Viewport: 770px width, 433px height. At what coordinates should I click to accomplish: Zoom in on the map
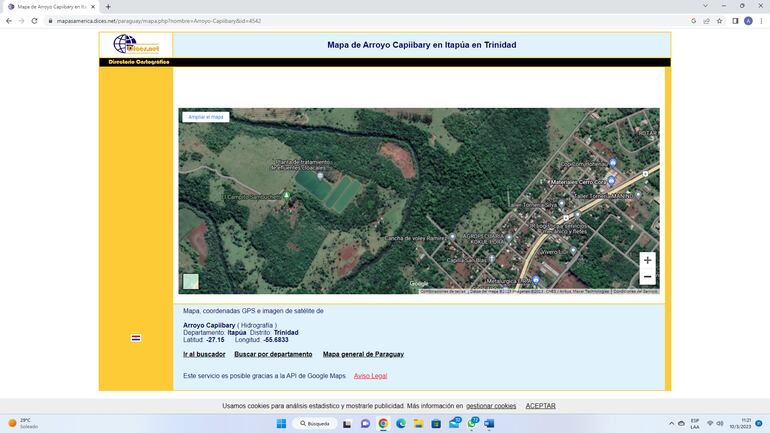click(x=647, y=260)
